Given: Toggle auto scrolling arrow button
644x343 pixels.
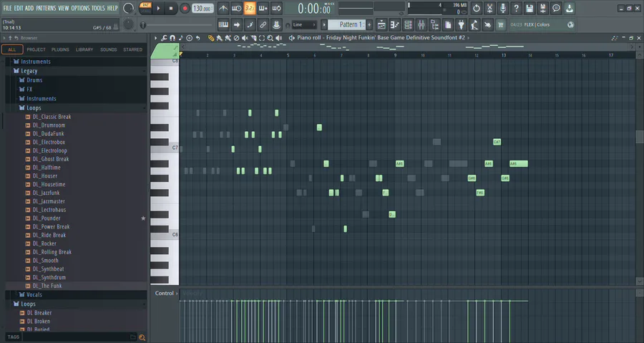Looking at the screenshot, I should coord(237,24).
